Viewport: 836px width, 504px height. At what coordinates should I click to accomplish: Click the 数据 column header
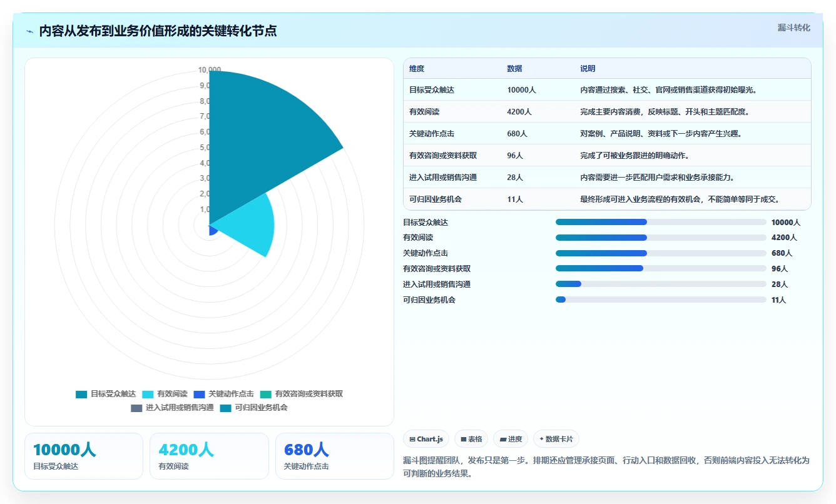point(514,69)
